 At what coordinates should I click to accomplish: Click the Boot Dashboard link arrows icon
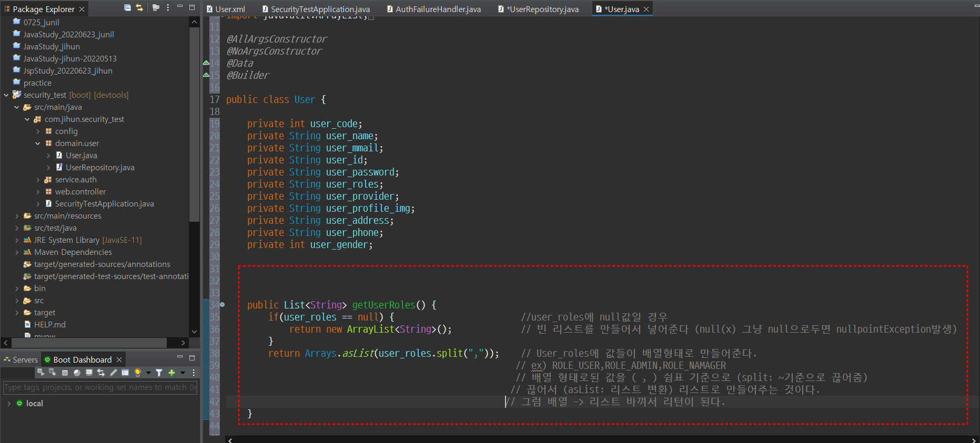point(101,373)
